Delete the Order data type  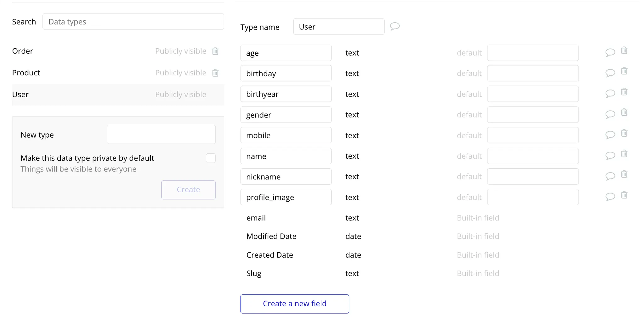pos(215,51)
